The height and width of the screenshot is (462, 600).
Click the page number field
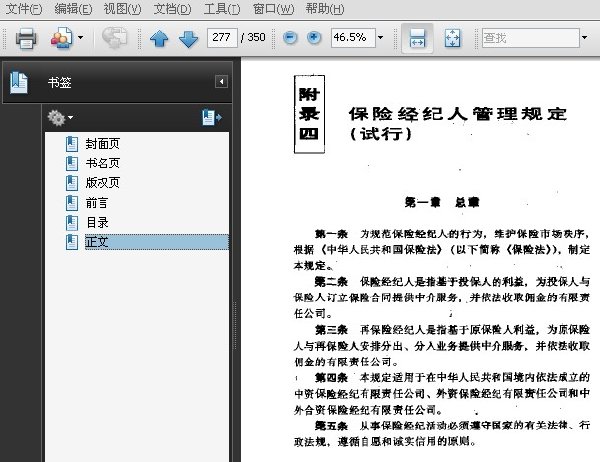pos(222,38)
